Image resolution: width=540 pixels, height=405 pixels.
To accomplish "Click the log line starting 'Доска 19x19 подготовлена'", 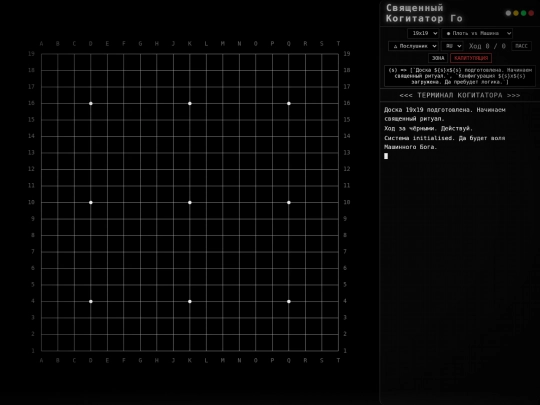I will (445, 114).
